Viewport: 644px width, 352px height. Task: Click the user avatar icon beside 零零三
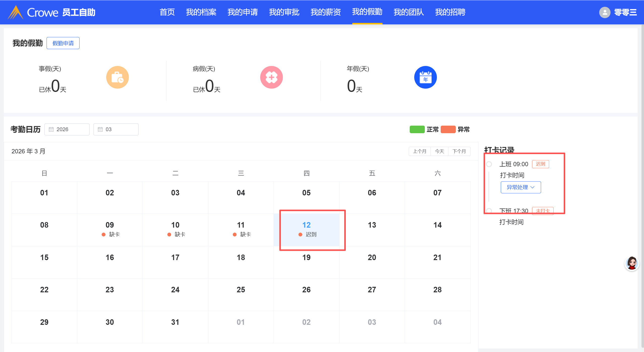coord(604,12)
